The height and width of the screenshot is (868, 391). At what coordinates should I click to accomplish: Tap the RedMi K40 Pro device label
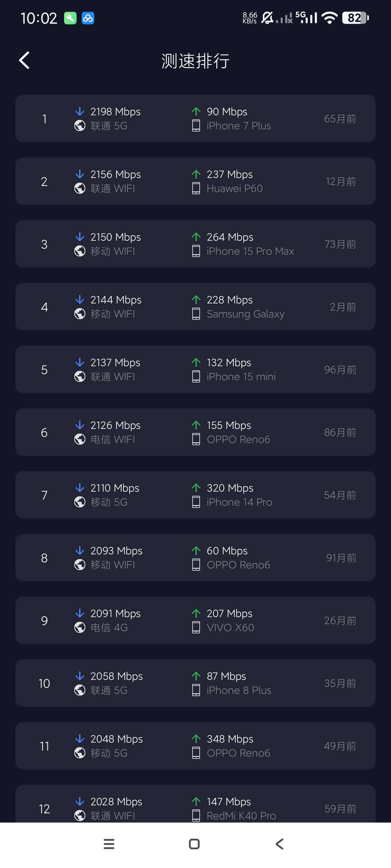click(241, 816)
